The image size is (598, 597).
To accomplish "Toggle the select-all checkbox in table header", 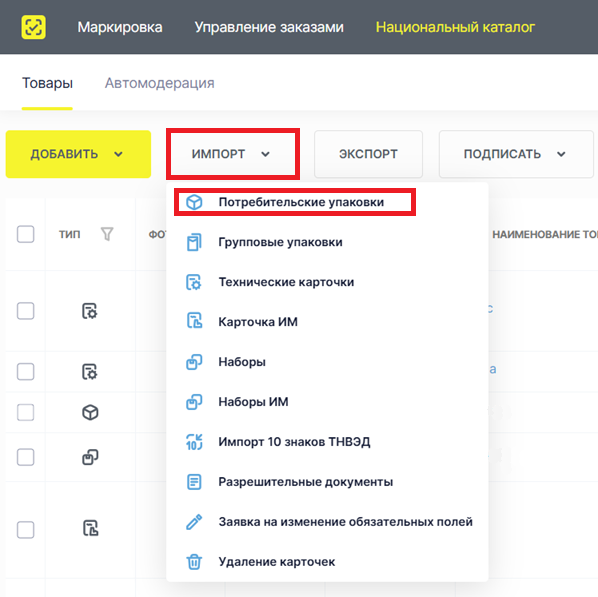I will click(x=26, y=234).
